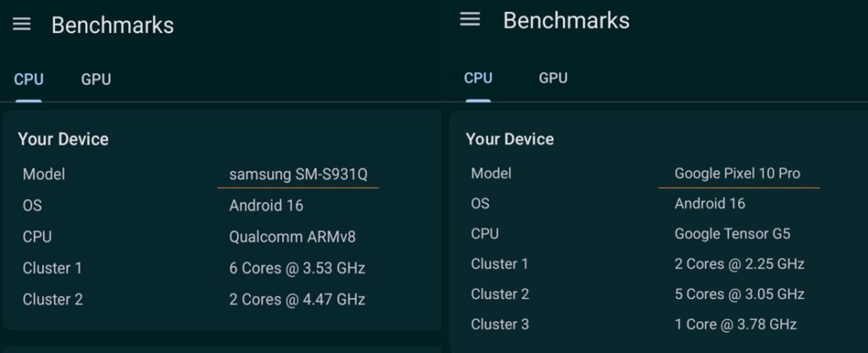Select CPU tab on Samsung screen
Viewport: 868px width, 353px height.
tap(29, 80)
